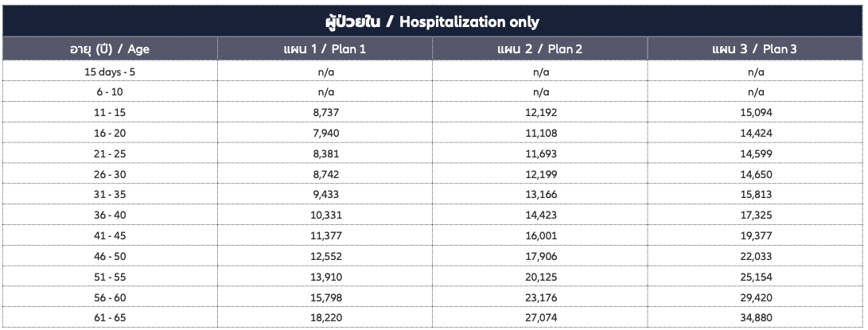Click the 12,552 premium under Plan 1
Image resolution: width=868 pixels, height=330 pixels.
tap(325, 256)
